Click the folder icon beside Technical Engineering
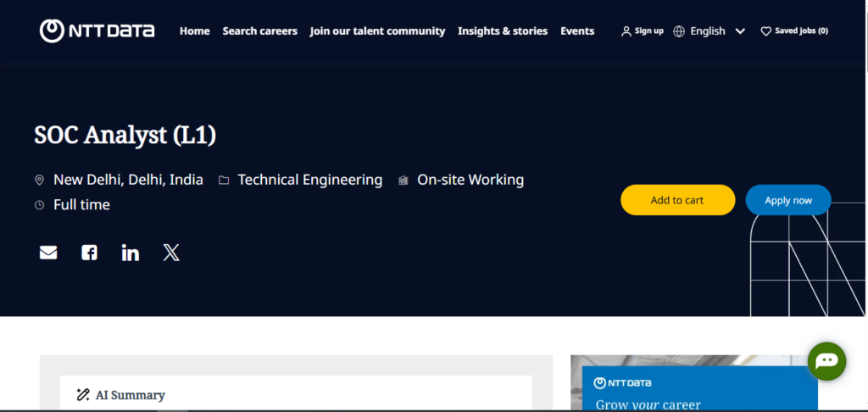 [x=224, y=180]
